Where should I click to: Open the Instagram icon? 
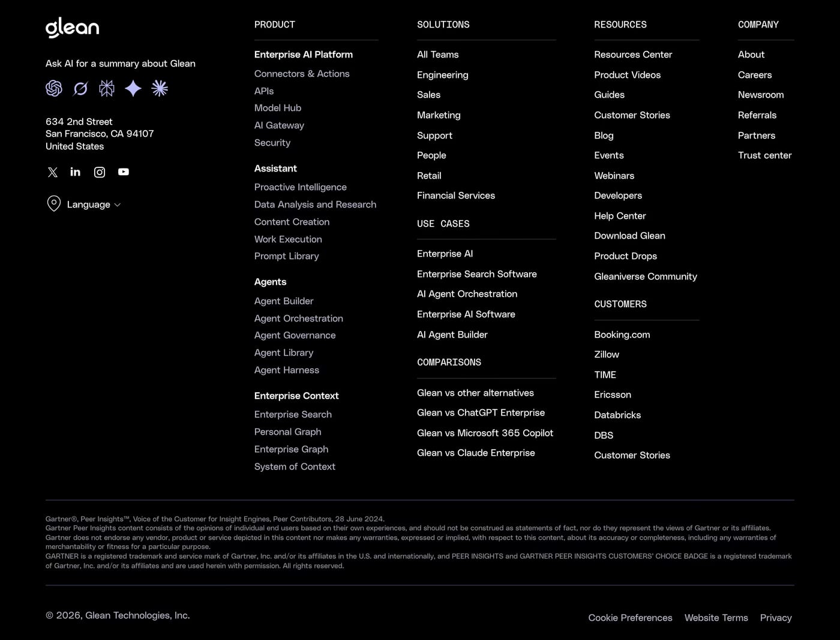pos(100,172)
